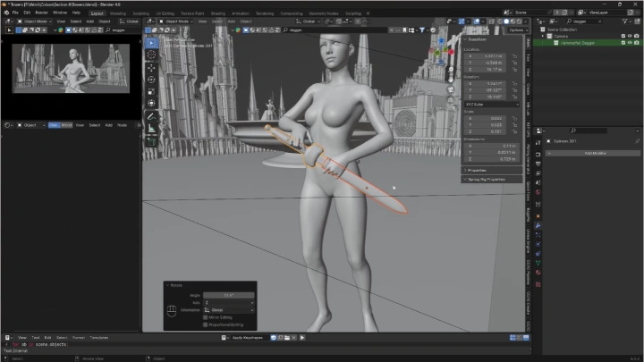Click the pin icon beside Cylinder.301
The image size is (644, 362).
[637, 141]
